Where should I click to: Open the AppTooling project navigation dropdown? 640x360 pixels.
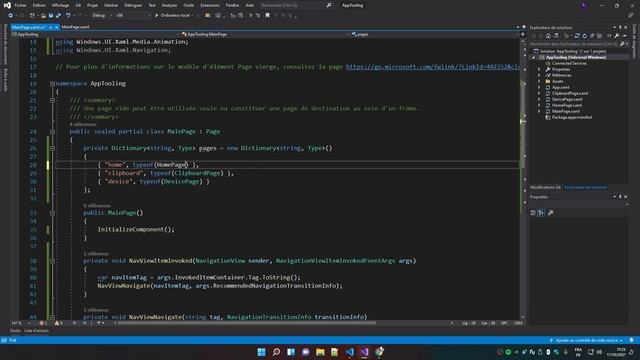(x=95, y=34)
